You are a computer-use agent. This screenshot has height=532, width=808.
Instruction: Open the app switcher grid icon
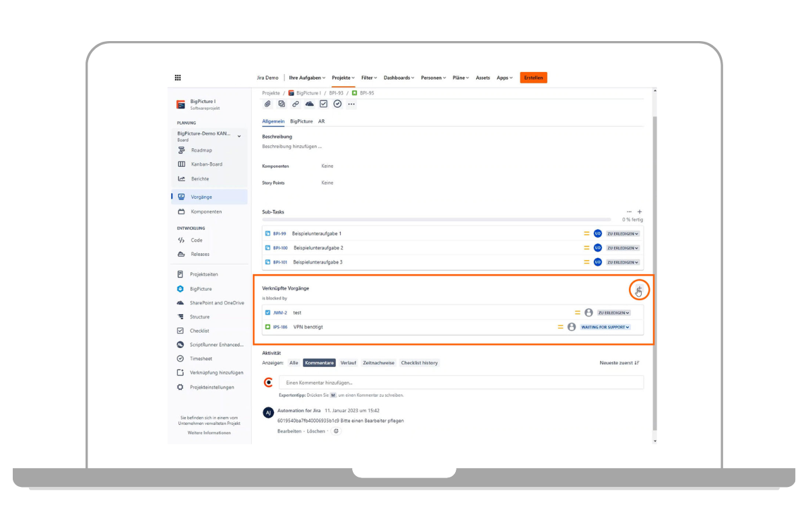click(x=178, y=77)
